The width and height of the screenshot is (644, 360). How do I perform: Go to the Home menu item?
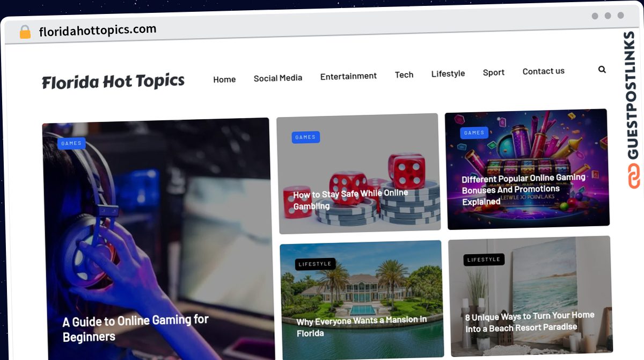[224, 80]
